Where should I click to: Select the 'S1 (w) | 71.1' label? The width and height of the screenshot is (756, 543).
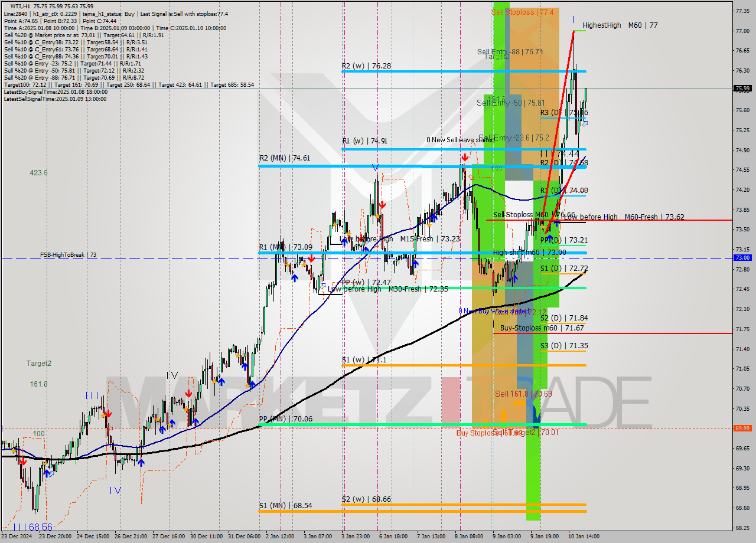pos(364,359)
